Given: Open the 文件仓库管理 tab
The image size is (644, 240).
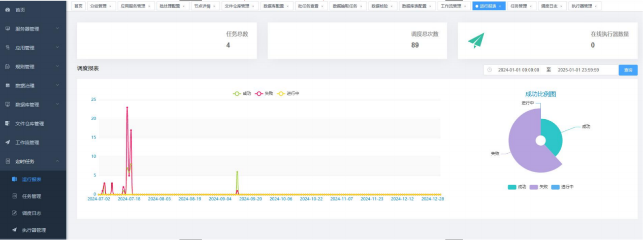Looking at the screenshot, I should pos(237,6).
